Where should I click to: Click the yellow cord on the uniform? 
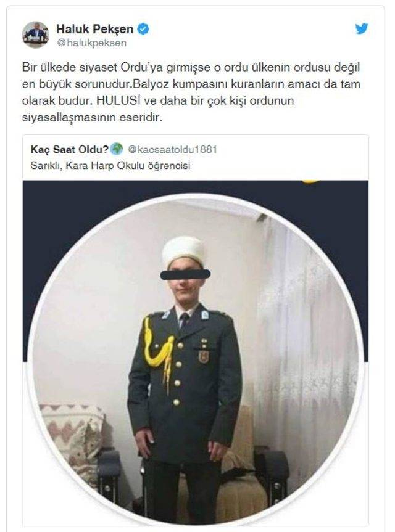158,351
